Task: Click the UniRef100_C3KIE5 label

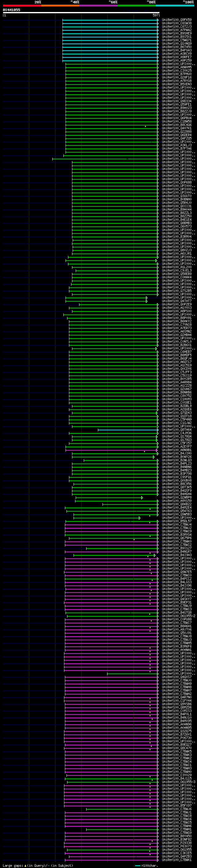Action: [177, 853]
